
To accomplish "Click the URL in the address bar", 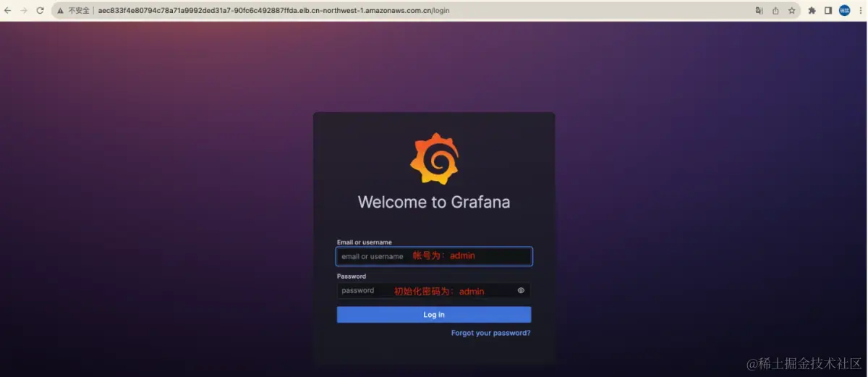I will click(273, 11).
